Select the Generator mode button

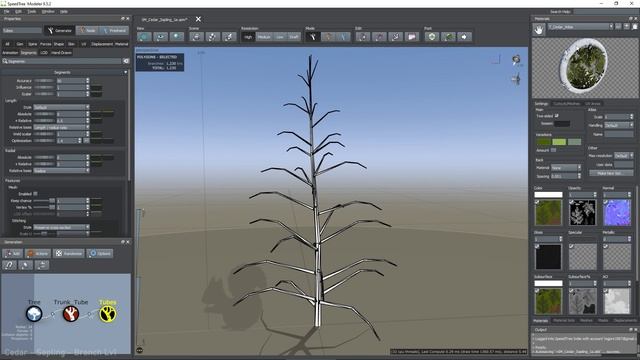pos(59,30)
